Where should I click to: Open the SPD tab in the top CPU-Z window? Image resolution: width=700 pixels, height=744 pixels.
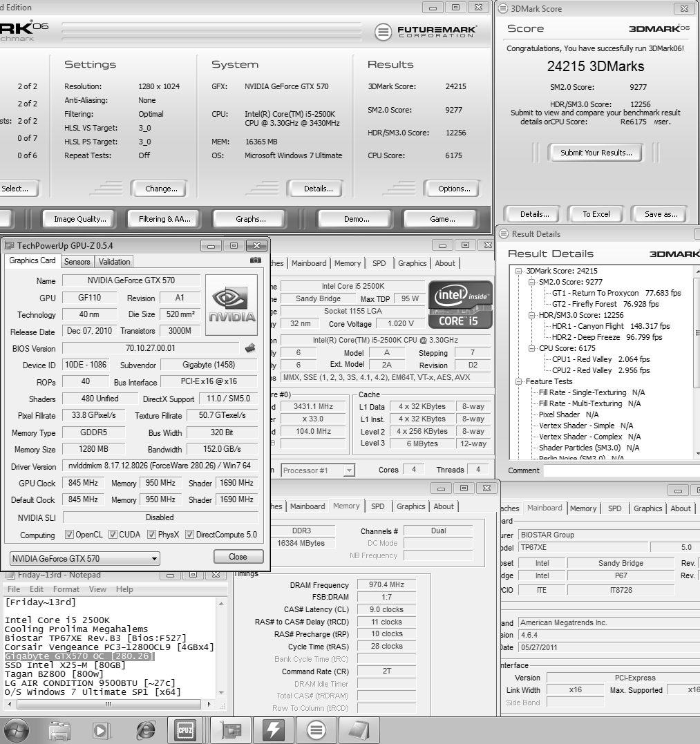(379, 263)
